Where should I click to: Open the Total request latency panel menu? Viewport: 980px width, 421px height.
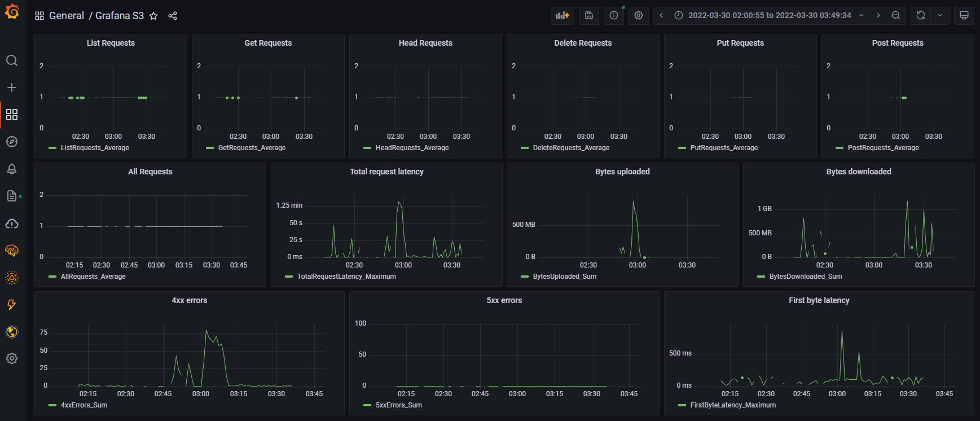click(386, 172)
